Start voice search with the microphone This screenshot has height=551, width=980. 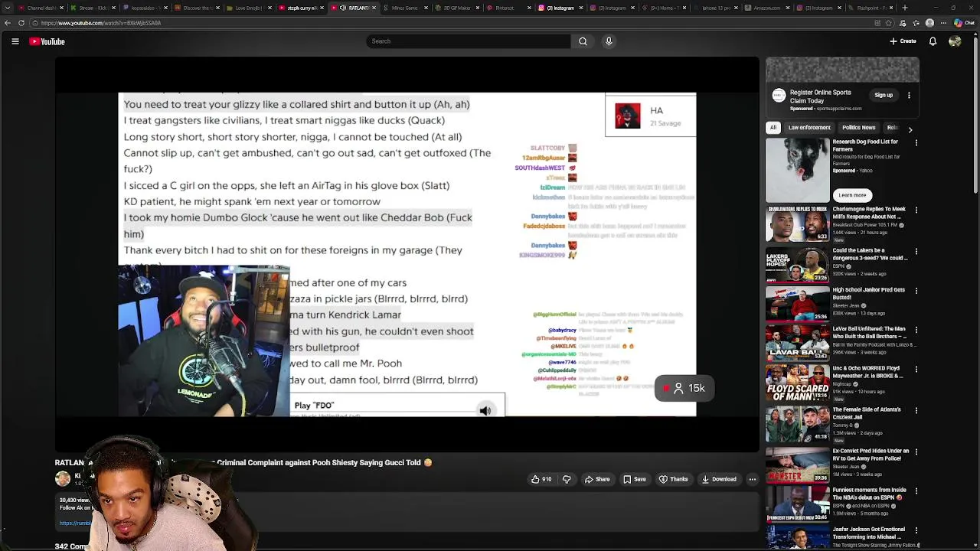point(609,41)
